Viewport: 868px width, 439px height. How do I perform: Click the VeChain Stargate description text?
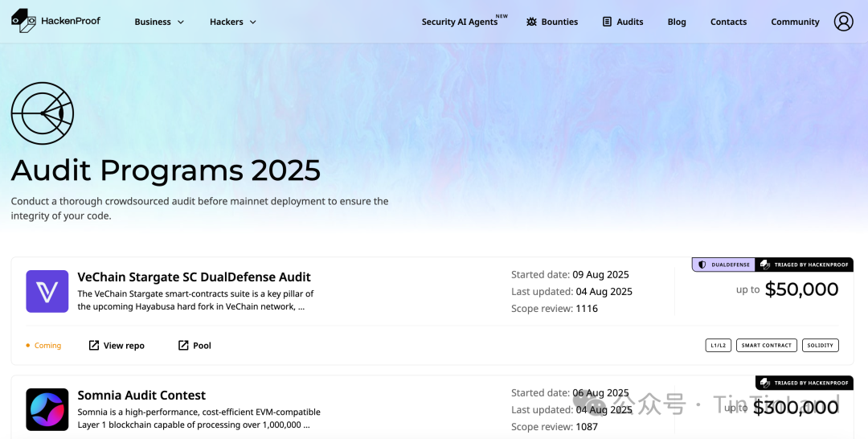coord(195,300)
